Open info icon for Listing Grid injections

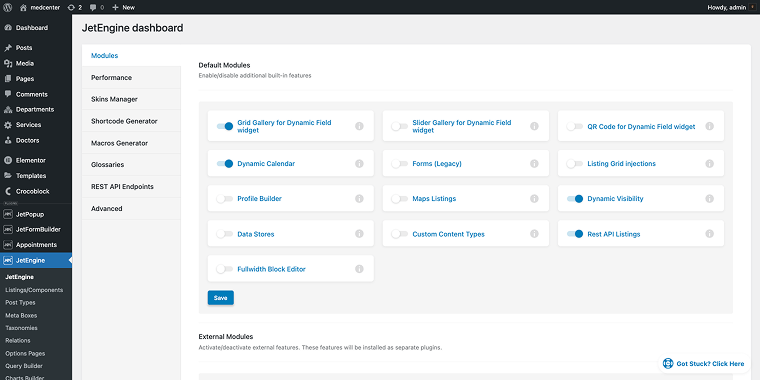click(x=709, y=163)
